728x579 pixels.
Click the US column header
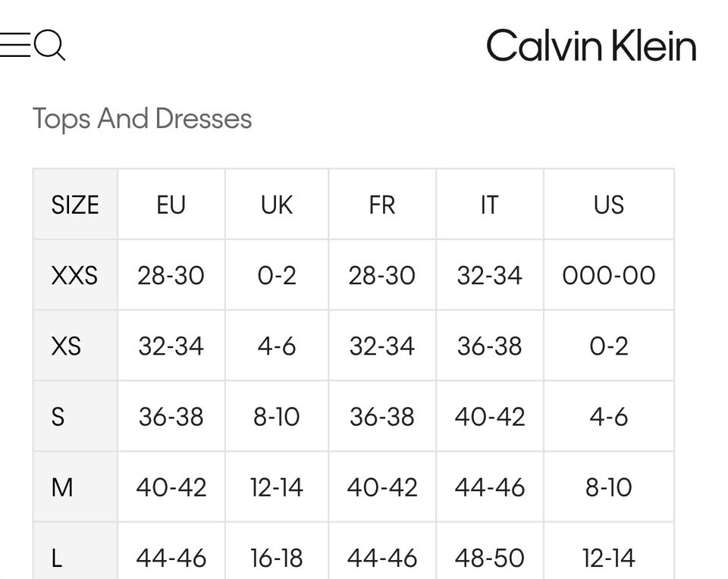609,205
